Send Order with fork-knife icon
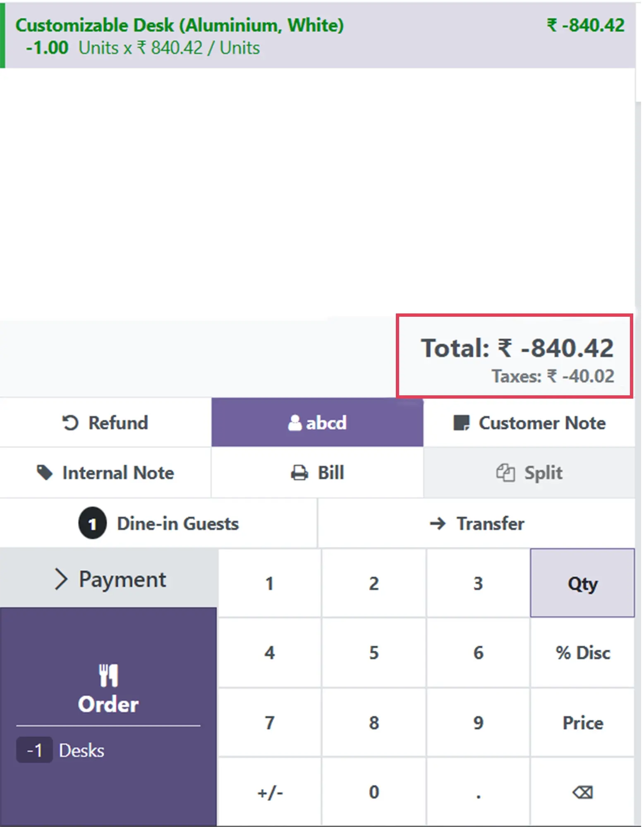 [x=108, y=675]
